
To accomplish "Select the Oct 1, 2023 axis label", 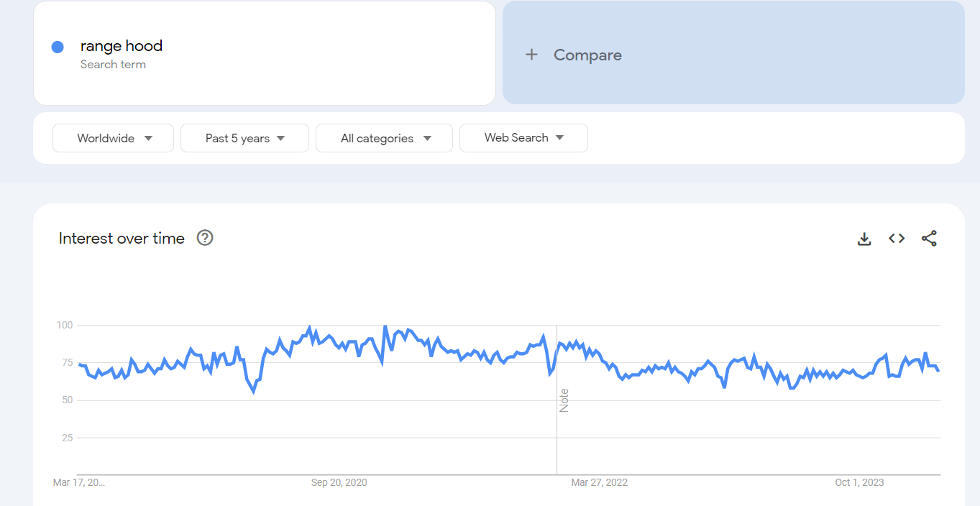I will (x=859, y=482).
